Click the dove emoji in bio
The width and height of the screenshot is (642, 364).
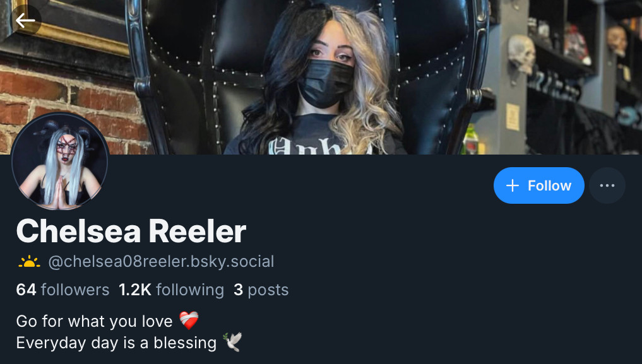coord(232,342)
